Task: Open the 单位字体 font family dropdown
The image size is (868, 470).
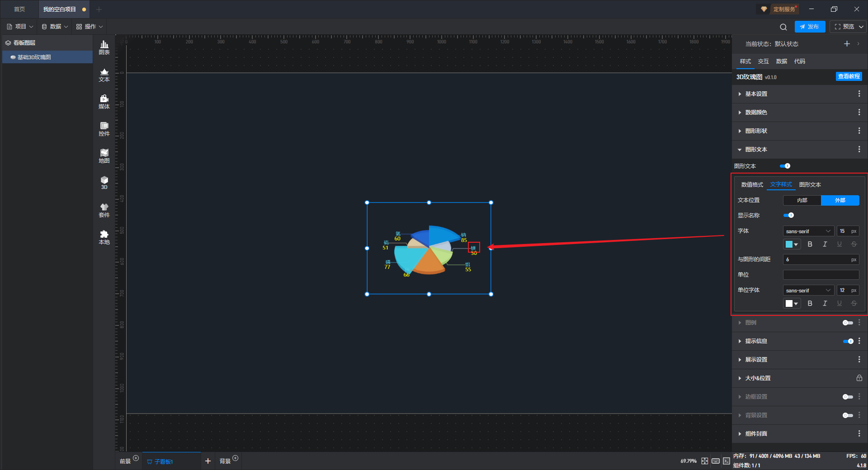Action: tap(808, 290)
